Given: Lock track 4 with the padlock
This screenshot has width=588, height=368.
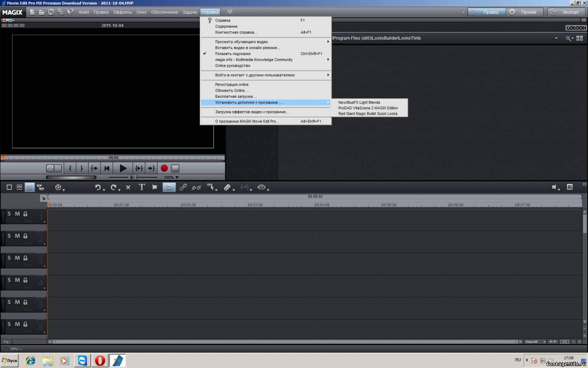Looking at the screenshot, I should coord(25,280).
